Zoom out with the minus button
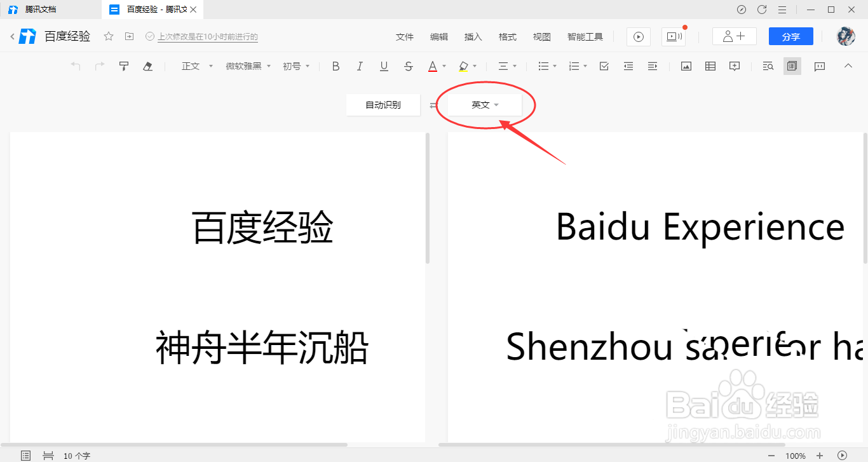 (771, 455)
